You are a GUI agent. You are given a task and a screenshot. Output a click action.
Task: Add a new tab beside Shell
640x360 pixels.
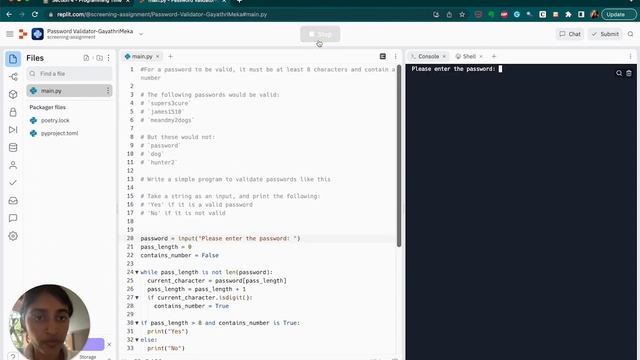click(494, 56)
